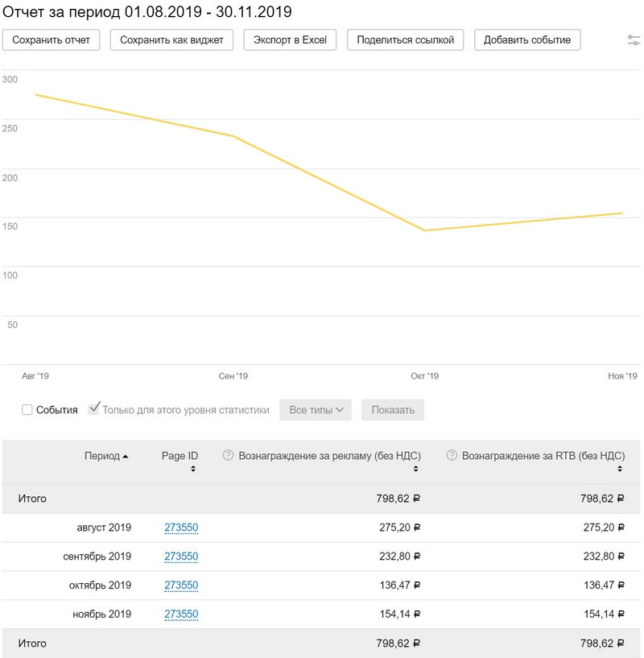This screenshot has width=644, height=658.
Task: Click Добавить событие button
Action: [527, 40]
